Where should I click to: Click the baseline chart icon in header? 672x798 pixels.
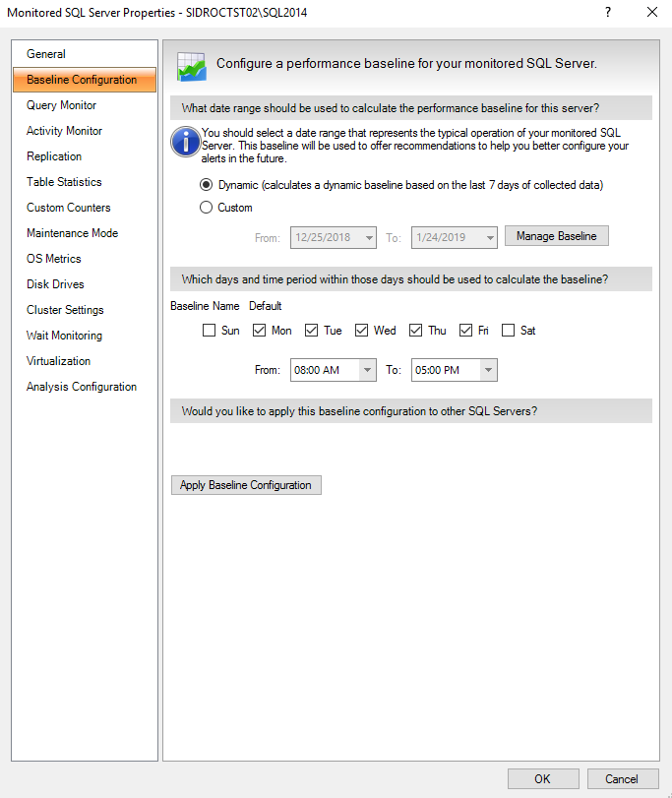pyautogui.click(x=191, y=67)
